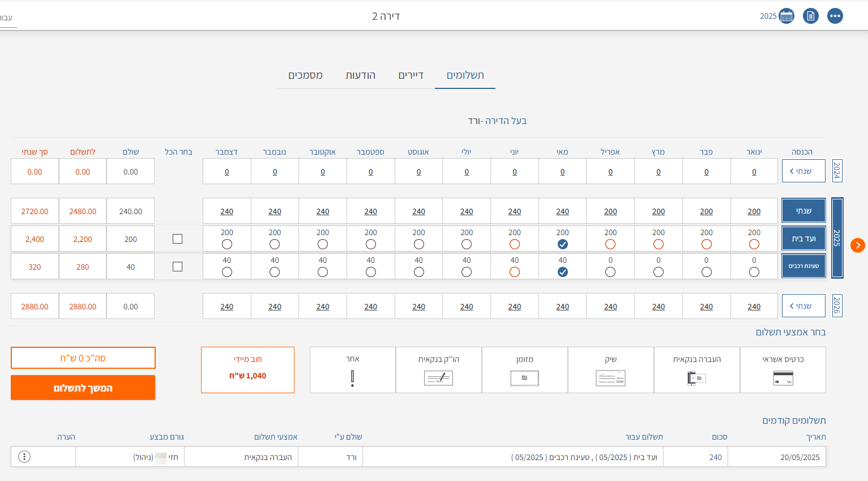Pick cash payment method (מזומן)
The image size is (868, 481).
coord(524,370)
